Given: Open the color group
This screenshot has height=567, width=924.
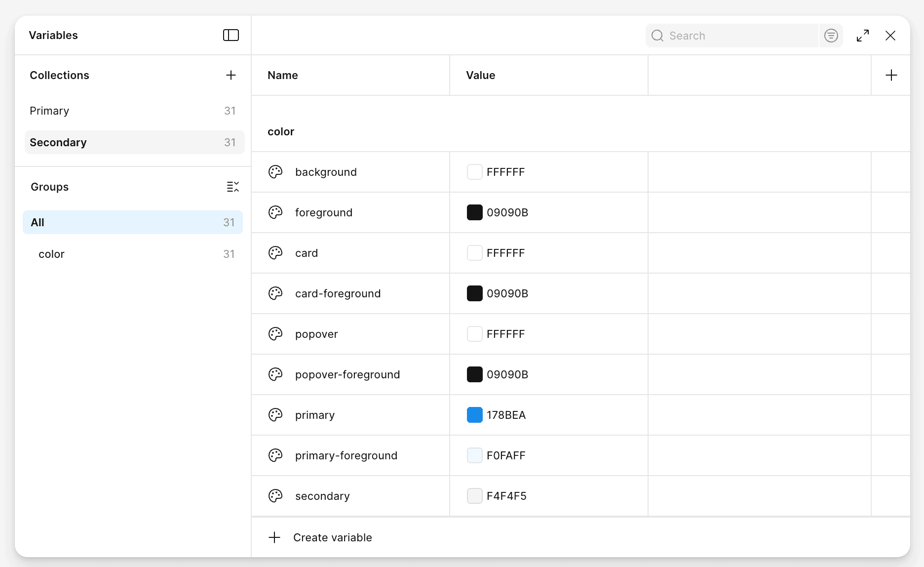Looking at the screenshot, I should coord(51,254).
